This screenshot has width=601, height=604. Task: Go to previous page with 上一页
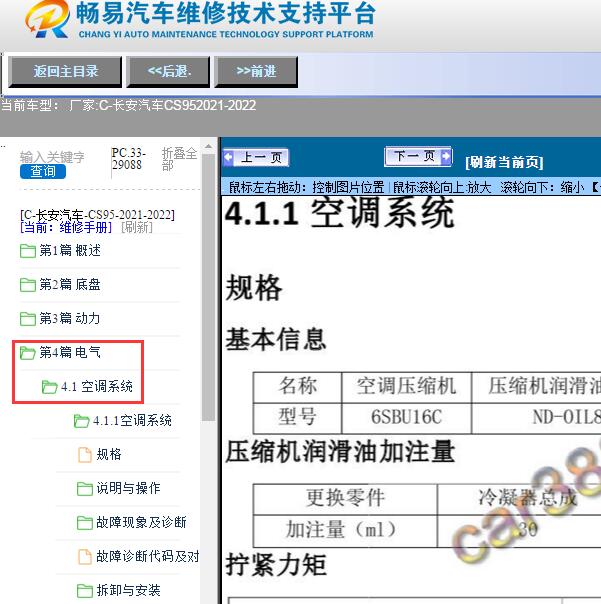click(x=256, y=157)
